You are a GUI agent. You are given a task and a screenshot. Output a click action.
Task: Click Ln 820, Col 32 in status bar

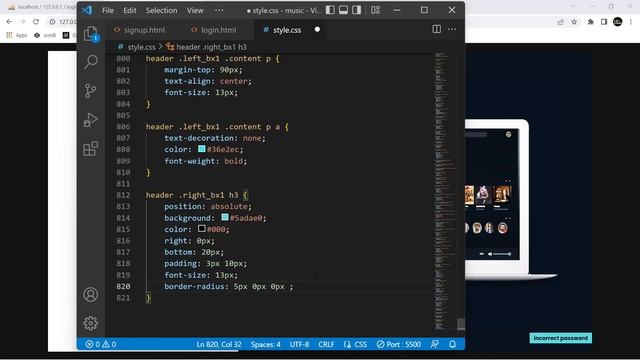click(x=219, y=344)
